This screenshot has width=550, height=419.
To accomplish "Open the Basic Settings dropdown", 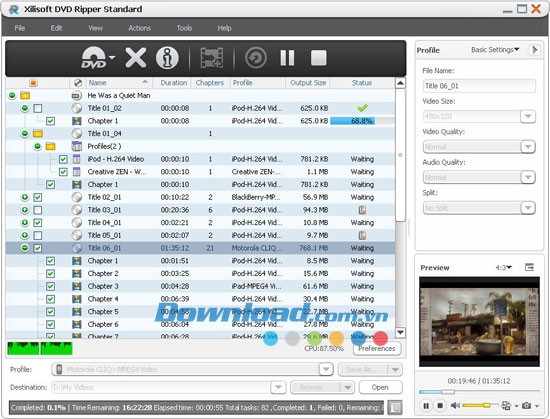I will 495,50.
